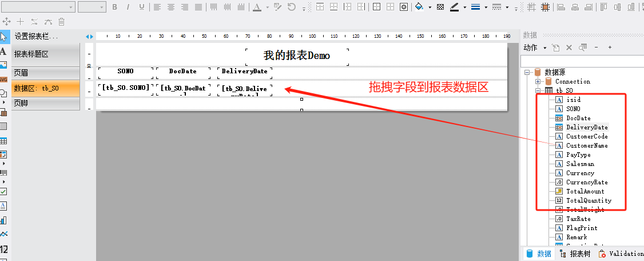The height and width of the screenshot is (261, 644).
Task: Select the 我的报表Demo title text object
Action: [x=297, y=56]
